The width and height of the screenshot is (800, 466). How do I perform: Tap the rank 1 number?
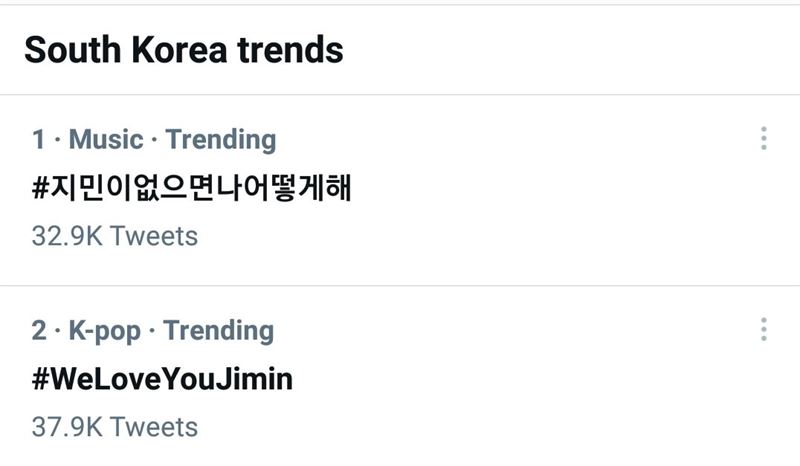[38, 139]
